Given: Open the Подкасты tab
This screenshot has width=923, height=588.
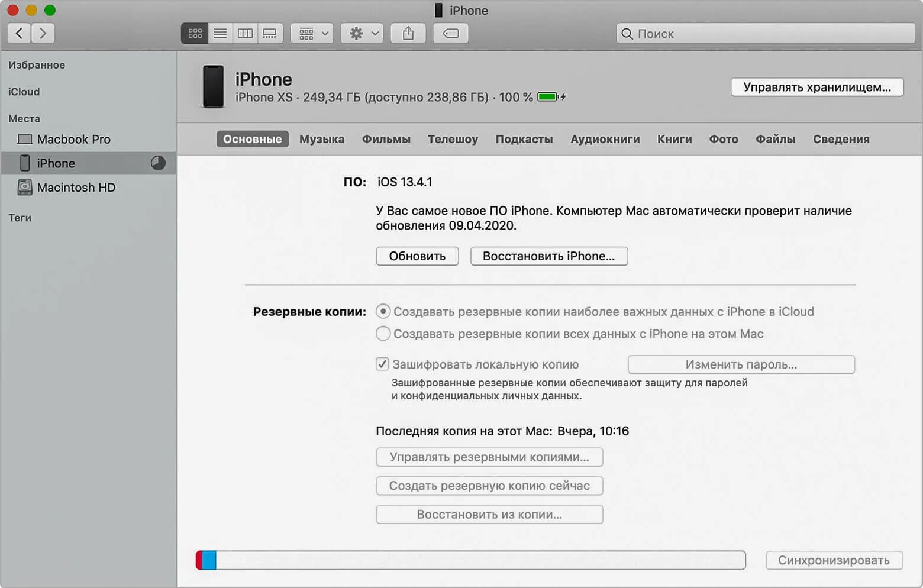Looking at the screenshot, I should tap(524, 139).
